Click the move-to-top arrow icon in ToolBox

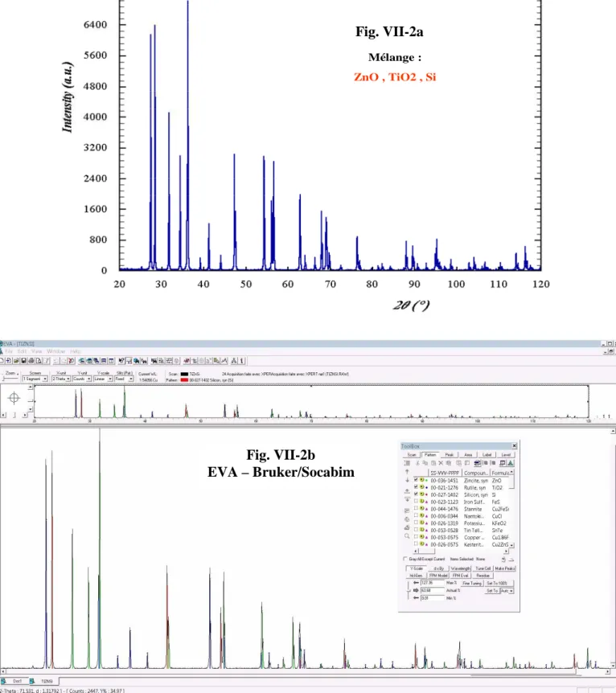point(407,491)
